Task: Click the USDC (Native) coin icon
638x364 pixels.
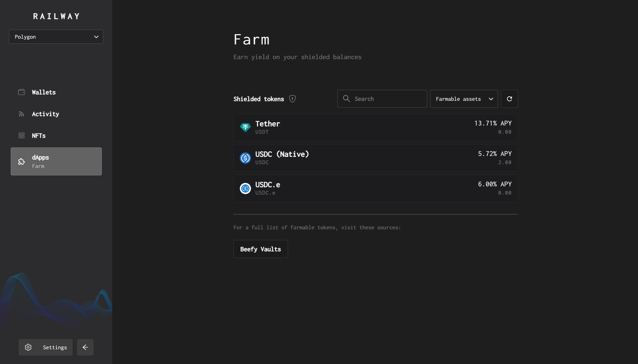Action: 245,158
